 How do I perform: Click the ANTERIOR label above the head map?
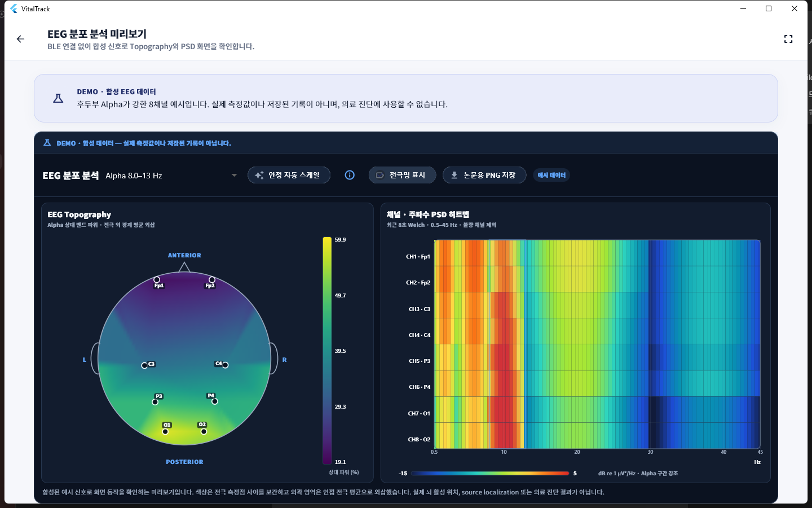tap(184, 255)
